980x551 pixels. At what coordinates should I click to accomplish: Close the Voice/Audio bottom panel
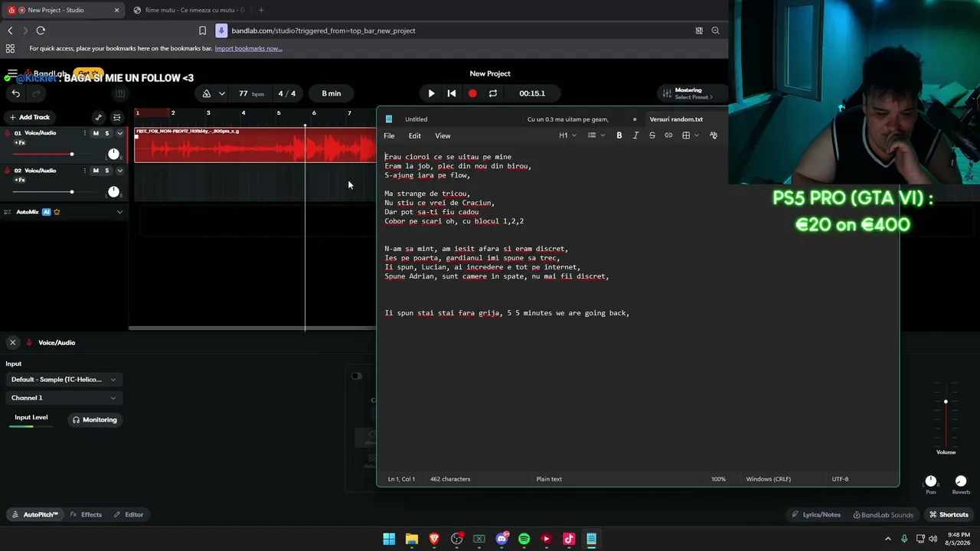13,343
